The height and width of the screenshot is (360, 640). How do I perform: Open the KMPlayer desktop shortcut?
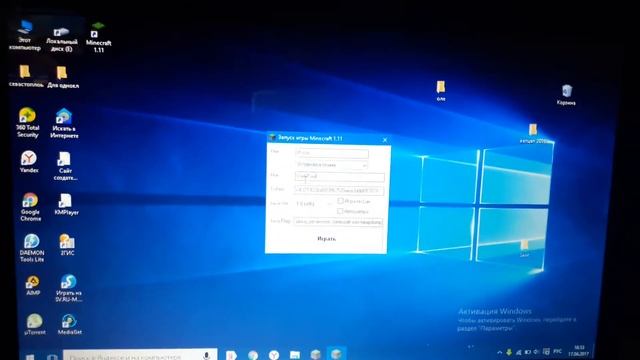point(66,204)
